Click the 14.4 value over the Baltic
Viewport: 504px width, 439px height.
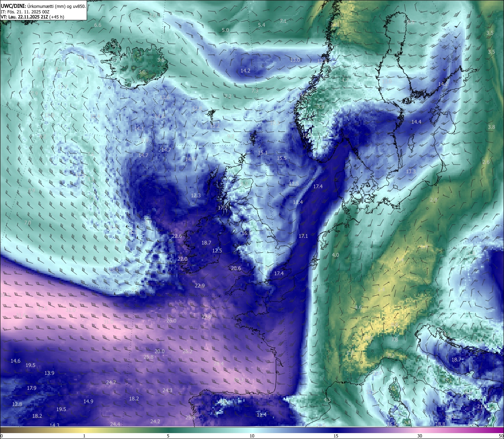click(x=416, y=122)
